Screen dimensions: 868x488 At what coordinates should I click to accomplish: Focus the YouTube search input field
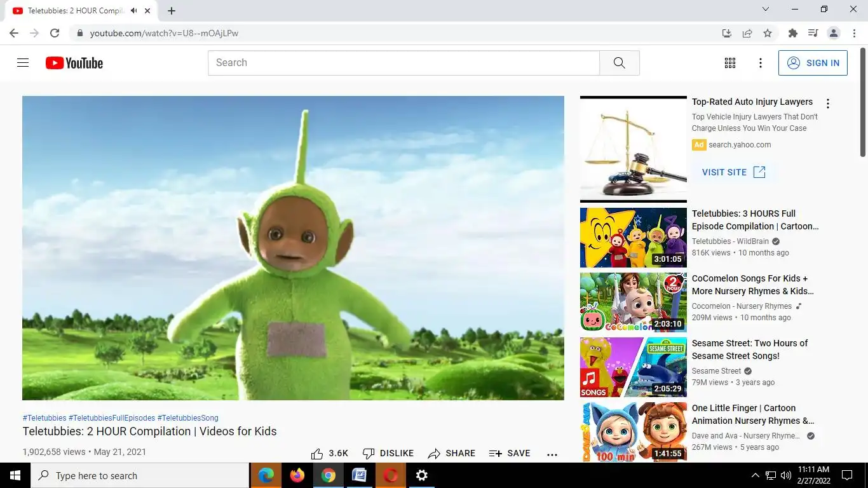[404, 63]
